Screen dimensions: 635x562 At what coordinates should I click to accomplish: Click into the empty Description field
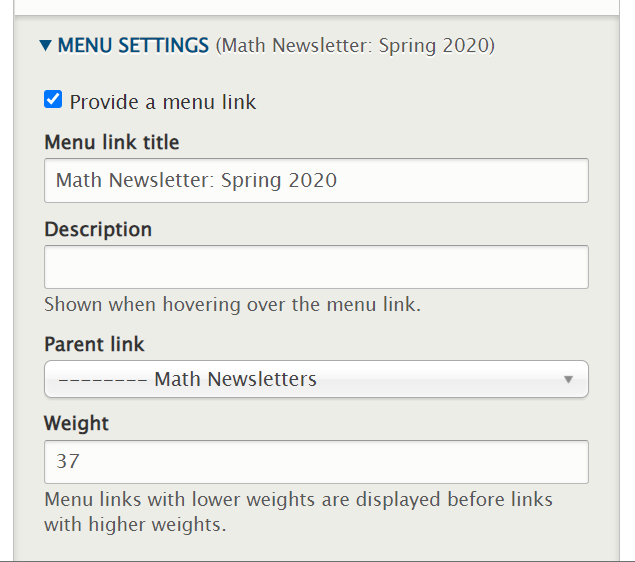click(x=316, y=267)
